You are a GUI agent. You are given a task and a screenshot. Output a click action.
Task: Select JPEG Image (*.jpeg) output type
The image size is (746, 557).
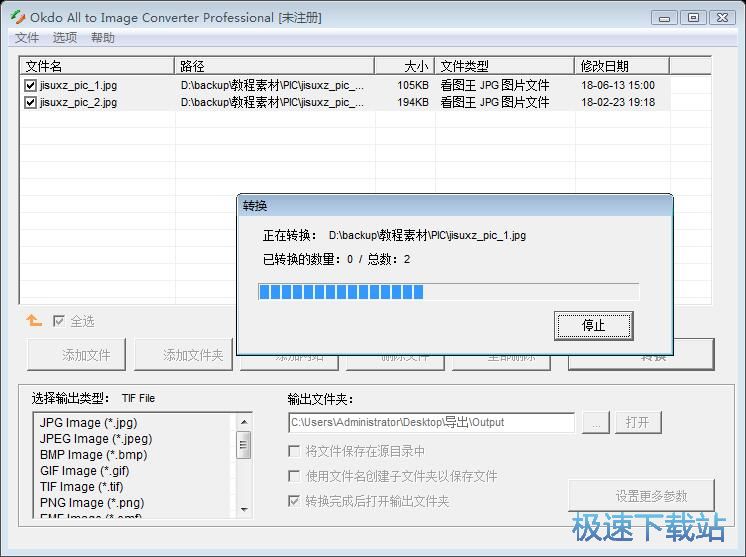coord(96,439)
